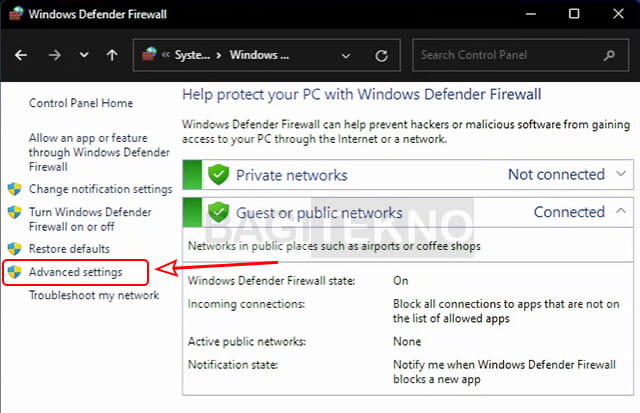Image resolution: width=640 pixels, height=413 pixels.
Task: Expand the Private networks section chevron
Action: point(621,174)
